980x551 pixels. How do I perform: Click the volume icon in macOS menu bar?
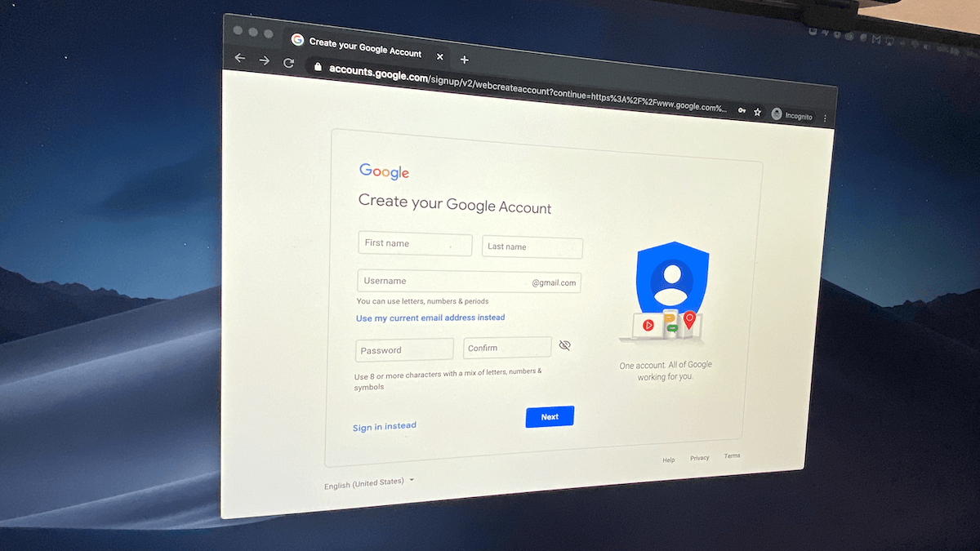[x=926, y=47]
